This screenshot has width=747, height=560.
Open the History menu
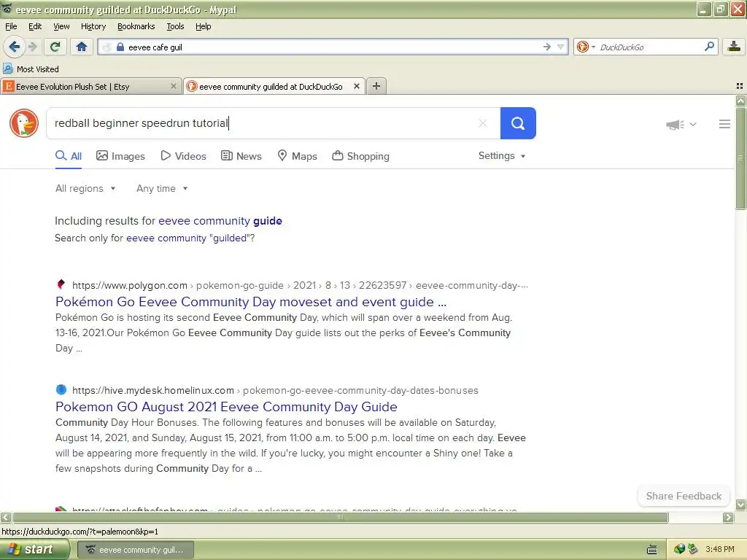[x=93, y=26]
